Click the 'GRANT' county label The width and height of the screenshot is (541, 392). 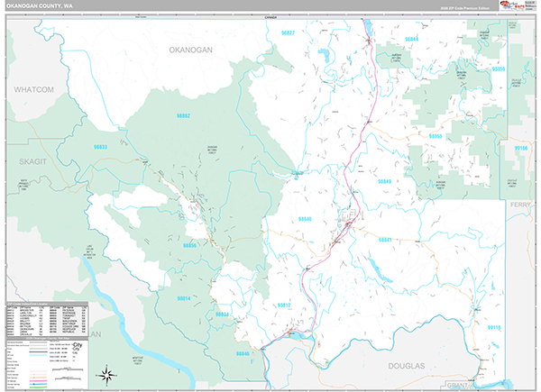(x=457, y=385)
